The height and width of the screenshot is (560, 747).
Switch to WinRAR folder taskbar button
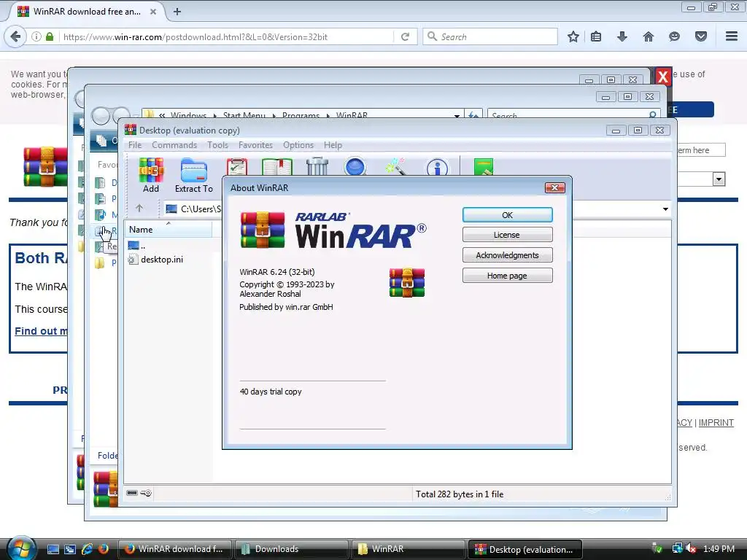(x=408, y=549)
